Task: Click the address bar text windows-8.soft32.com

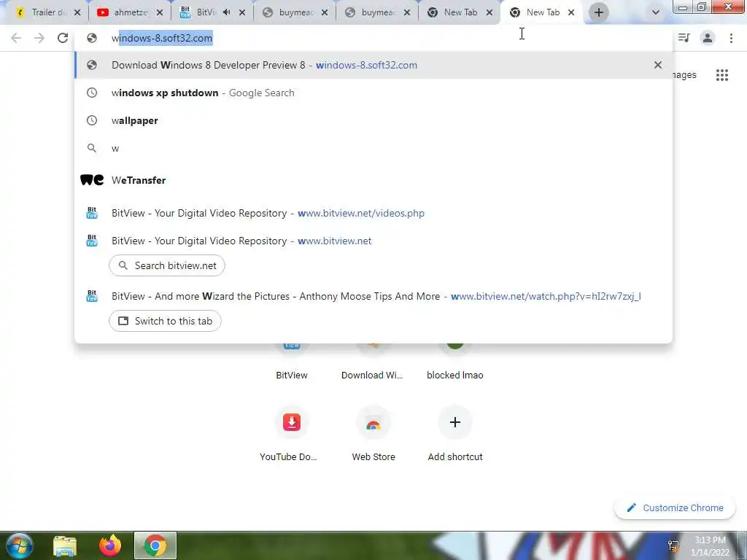Action: (162, 38)
